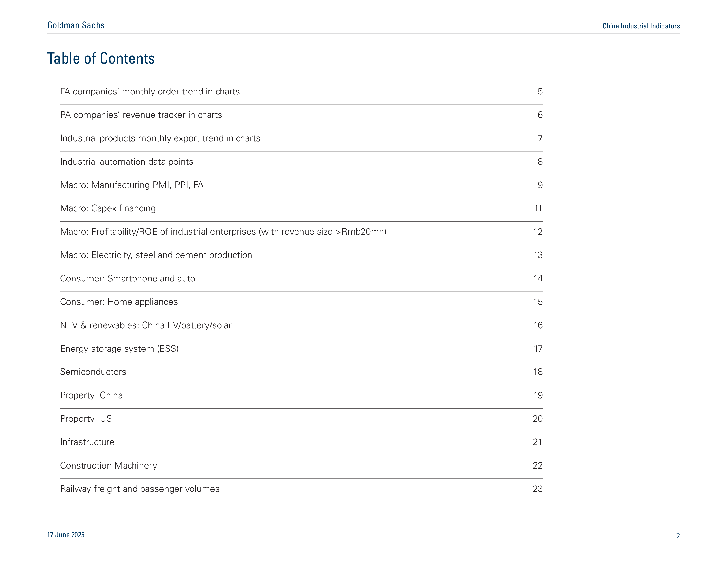Click page number 12 in contents

click(x=538, y=231)
